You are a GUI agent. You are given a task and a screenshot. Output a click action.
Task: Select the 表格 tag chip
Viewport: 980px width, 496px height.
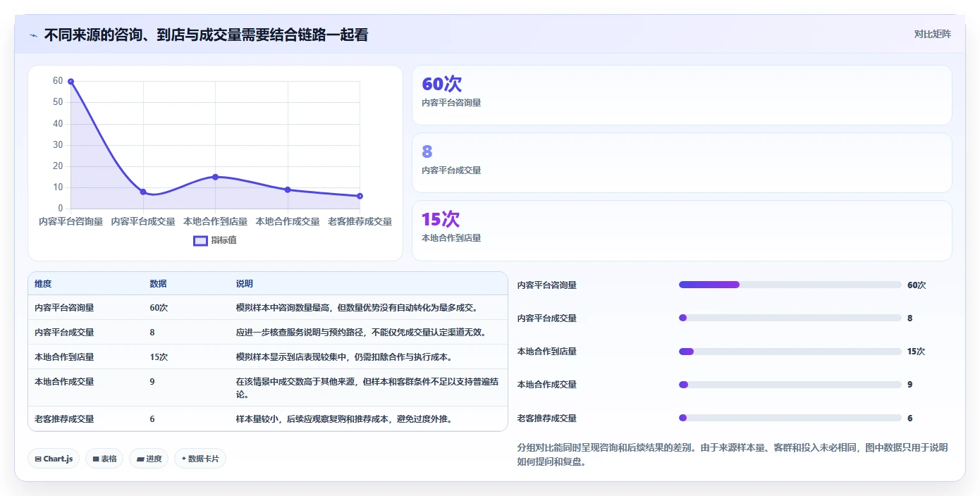[104, 459]
